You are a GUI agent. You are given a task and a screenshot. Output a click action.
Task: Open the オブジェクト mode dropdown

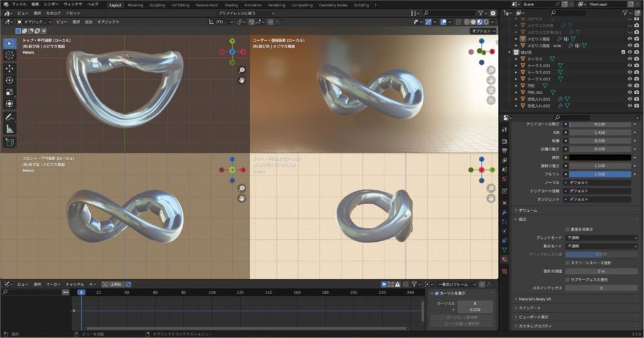coord(35,22)
